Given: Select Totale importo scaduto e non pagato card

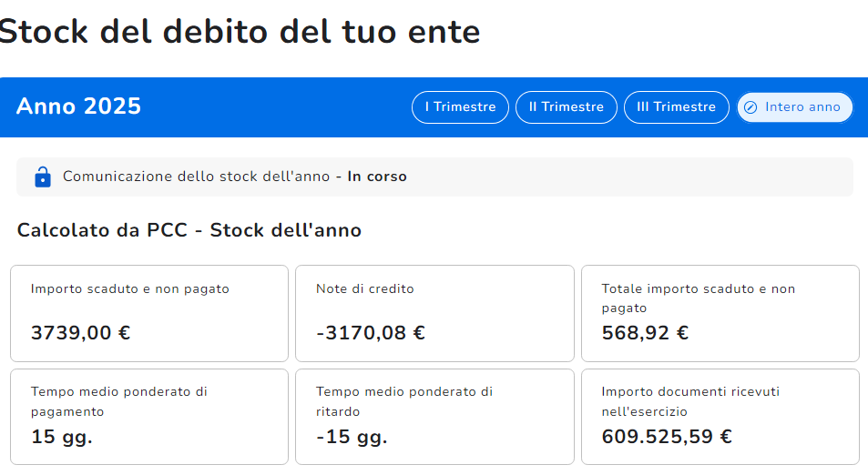Looking at the screenshot, I should [720, 313].
